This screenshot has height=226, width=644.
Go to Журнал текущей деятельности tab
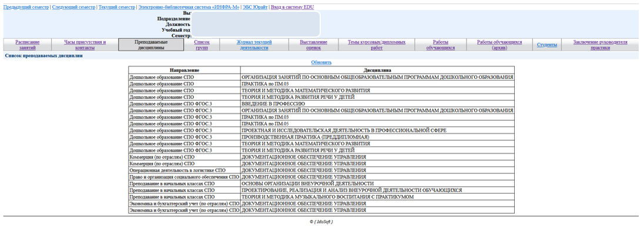(x=254, y=45)
